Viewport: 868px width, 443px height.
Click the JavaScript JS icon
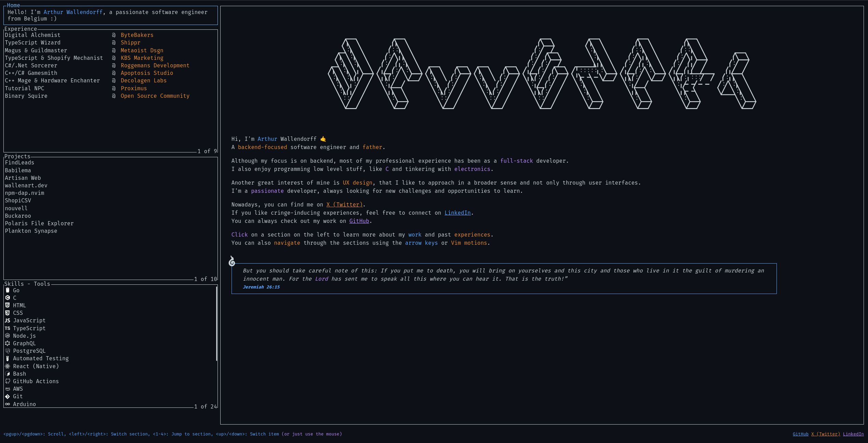pos(8,321)
